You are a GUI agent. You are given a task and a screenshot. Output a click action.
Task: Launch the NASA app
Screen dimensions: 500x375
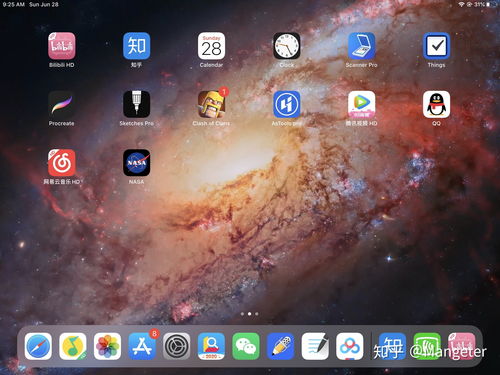point(136,163)
